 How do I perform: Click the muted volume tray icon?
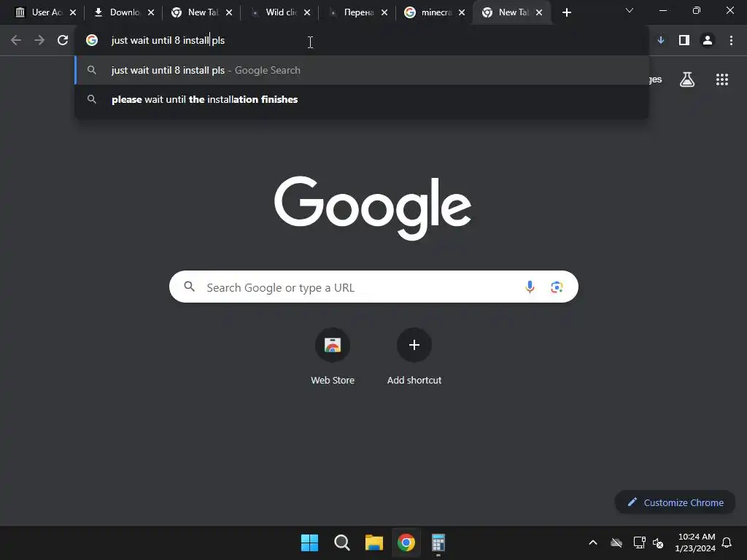point(658,542)
